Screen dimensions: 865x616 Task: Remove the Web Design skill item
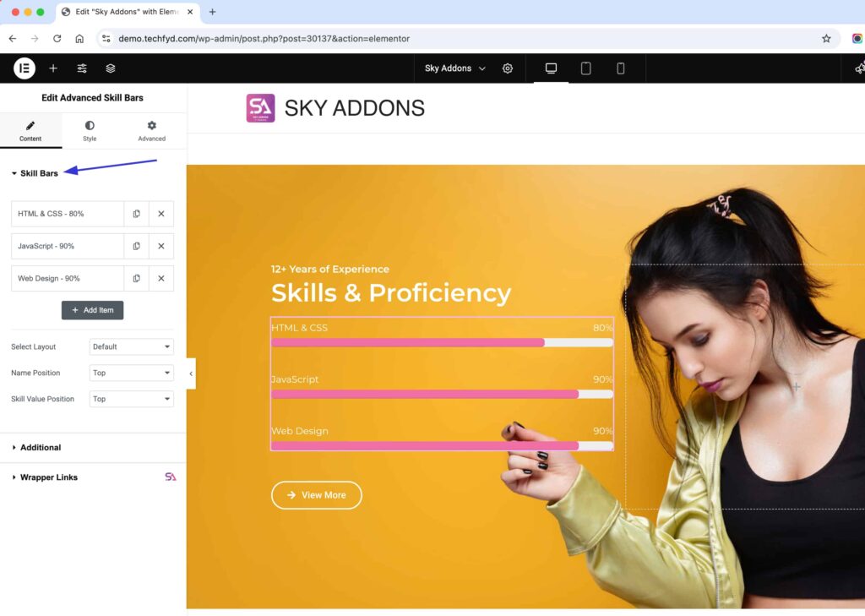161,279
